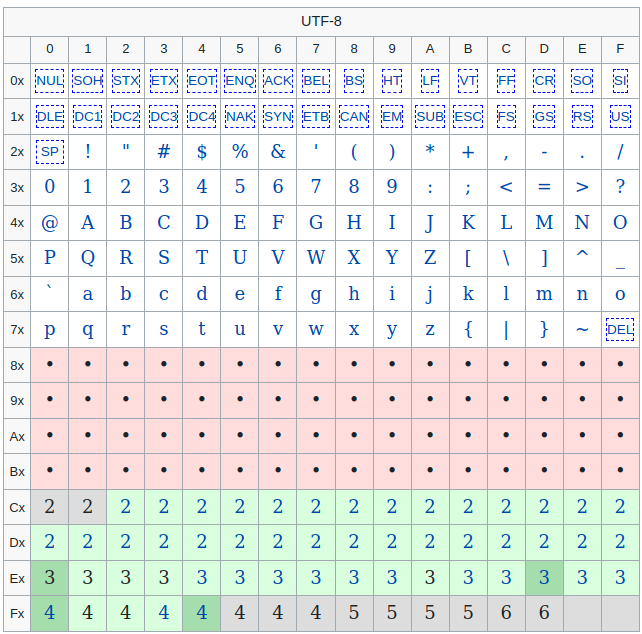
Task: Click the right bracket ] link
Action: pyautogui.click(x=544, y=258)
